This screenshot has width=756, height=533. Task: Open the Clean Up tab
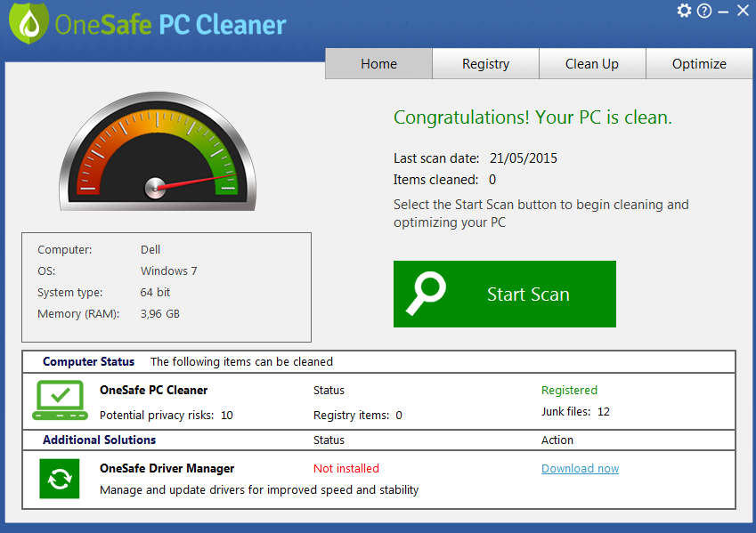(592, 63)
